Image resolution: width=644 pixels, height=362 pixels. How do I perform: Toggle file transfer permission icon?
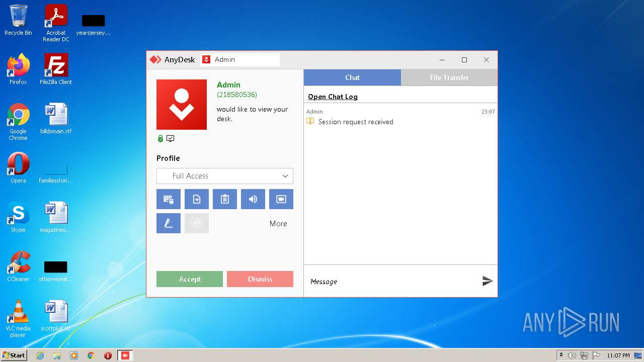pyautogui.click(x=197, y=199)
